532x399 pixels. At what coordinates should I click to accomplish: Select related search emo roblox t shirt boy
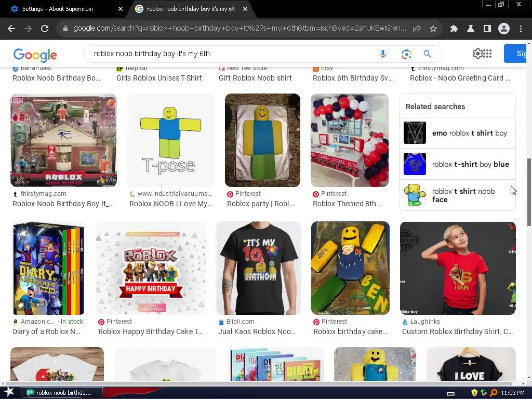(x=457, y=133)
